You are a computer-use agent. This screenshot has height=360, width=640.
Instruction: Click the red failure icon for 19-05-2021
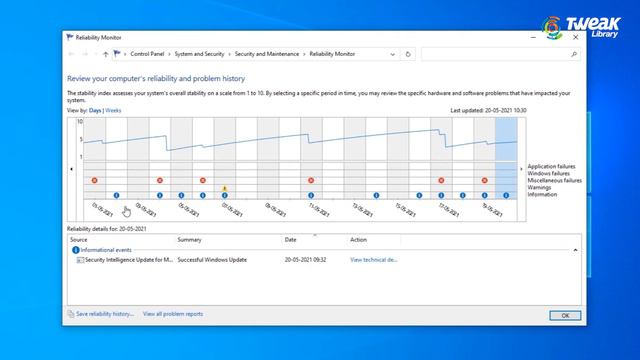(484, 180)
